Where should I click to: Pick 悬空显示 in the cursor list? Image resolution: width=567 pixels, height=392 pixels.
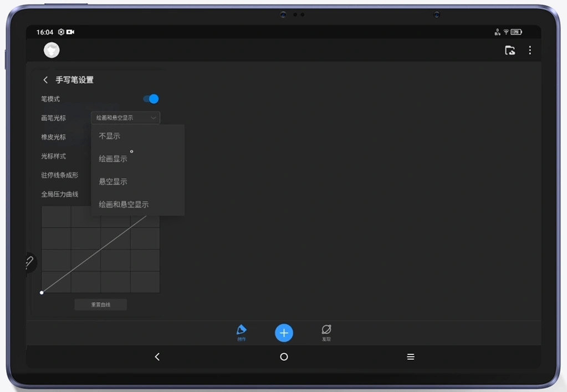113,181
